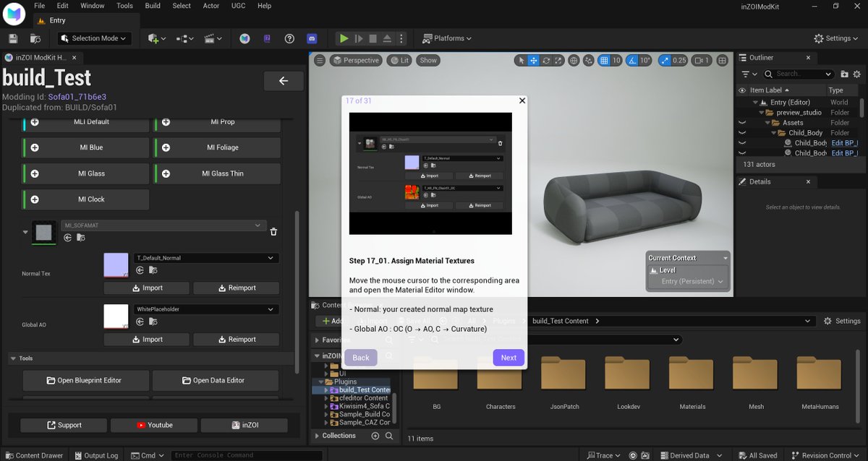Toggle rotation angle snapping
The height and width of the screenshot is (461, 868).
[631, 61]
